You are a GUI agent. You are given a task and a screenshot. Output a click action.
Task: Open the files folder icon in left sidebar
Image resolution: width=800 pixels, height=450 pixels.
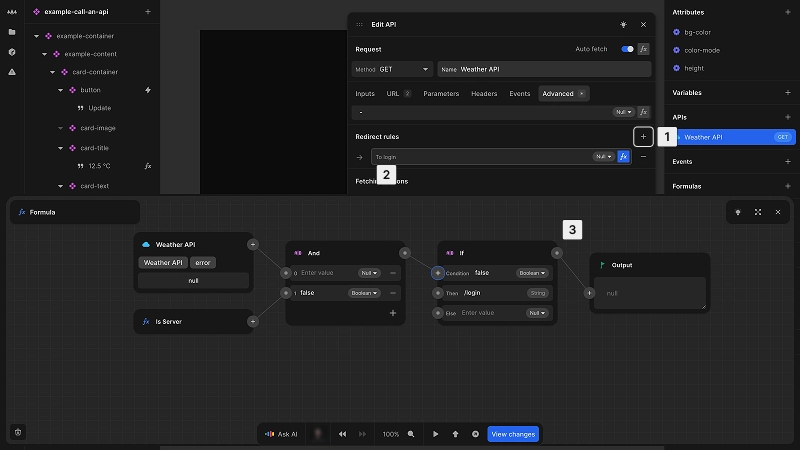pyautogui.click(x=12, y=32)
